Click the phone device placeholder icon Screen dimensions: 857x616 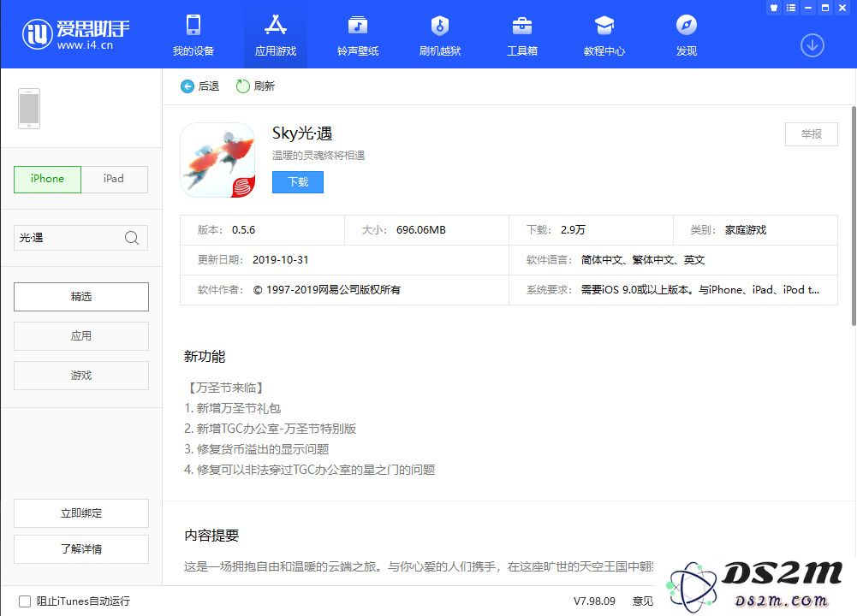[29, 109]
